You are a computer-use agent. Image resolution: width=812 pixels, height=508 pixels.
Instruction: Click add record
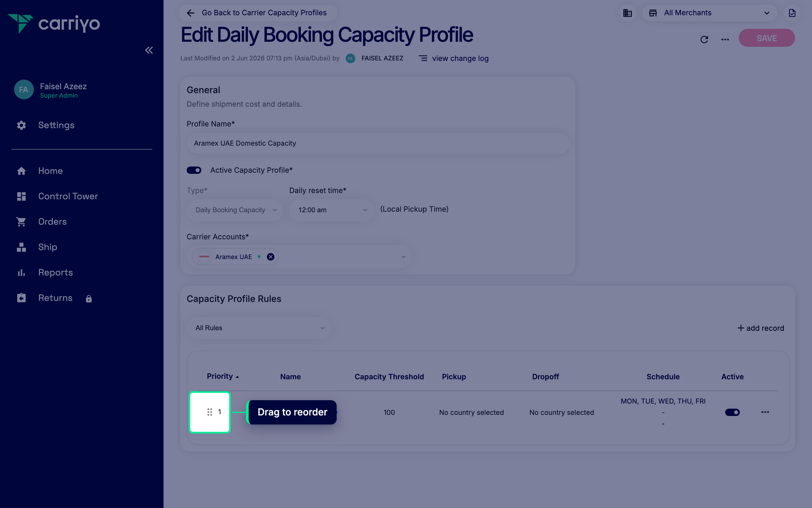pos(760,328)
